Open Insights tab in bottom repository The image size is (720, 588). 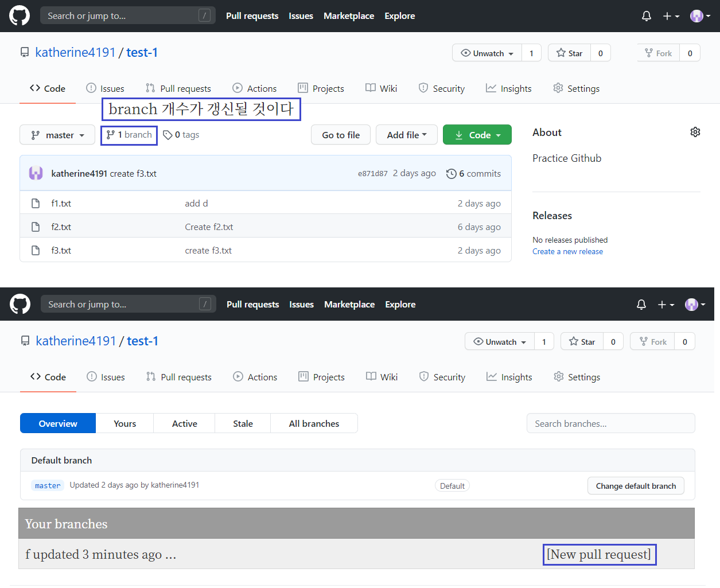(509, 377)
